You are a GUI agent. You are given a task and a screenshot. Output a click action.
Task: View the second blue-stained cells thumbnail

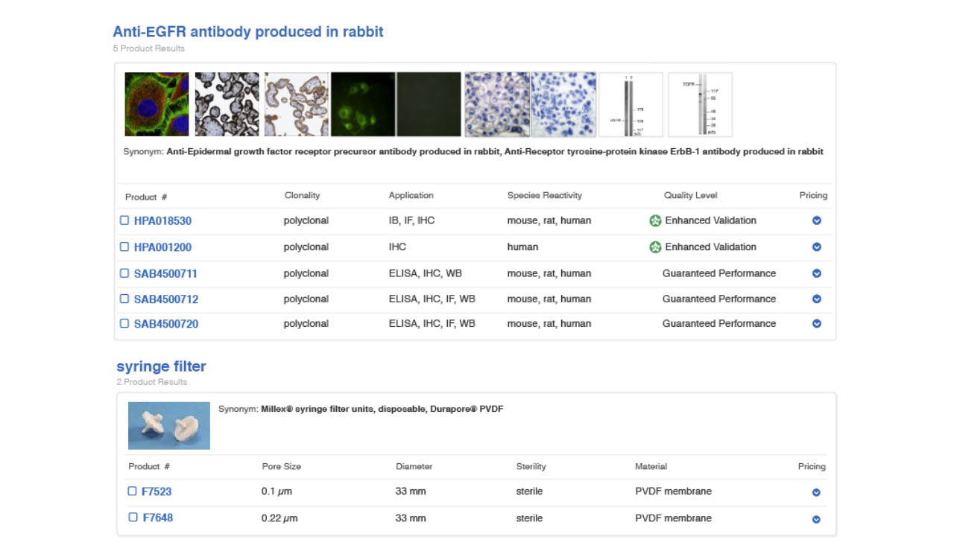[x=563, y=104]
